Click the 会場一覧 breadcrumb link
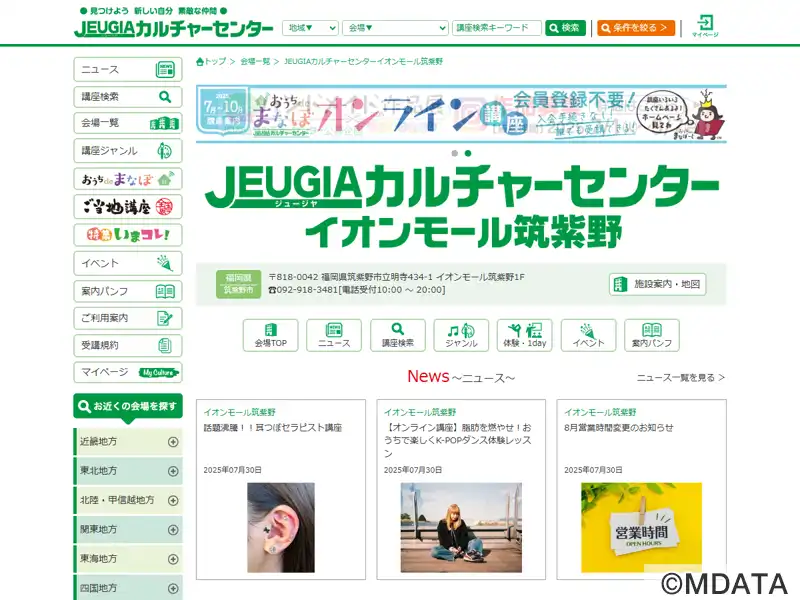This screenshot has width=800, height=600. pos(255,62)
